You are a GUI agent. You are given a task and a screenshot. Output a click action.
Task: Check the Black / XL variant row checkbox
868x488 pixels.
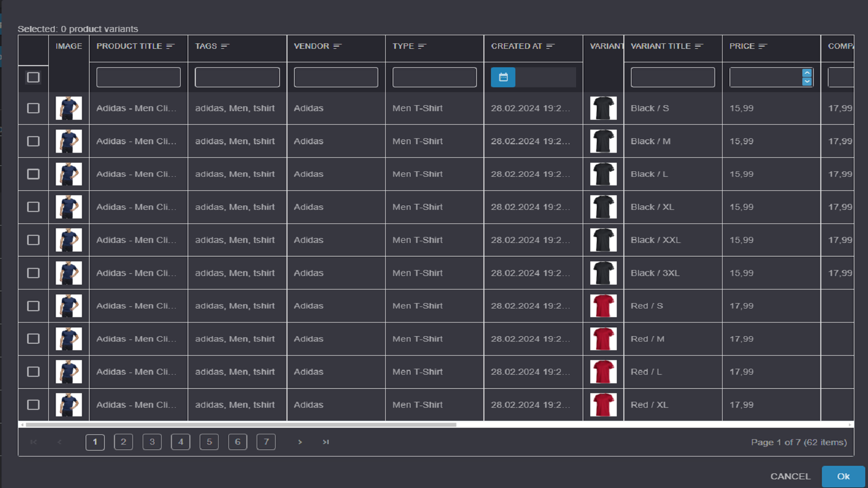point(33,207)
